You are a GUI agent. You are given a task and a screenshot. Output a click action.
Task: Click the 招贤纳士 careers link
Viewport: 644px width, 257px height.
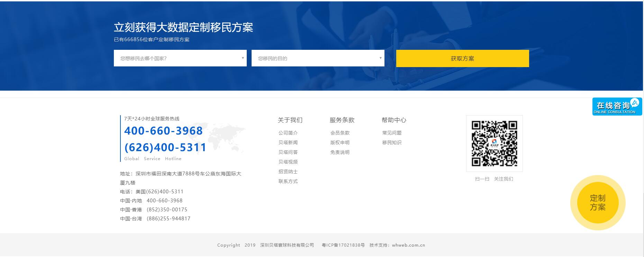[288, 172]
